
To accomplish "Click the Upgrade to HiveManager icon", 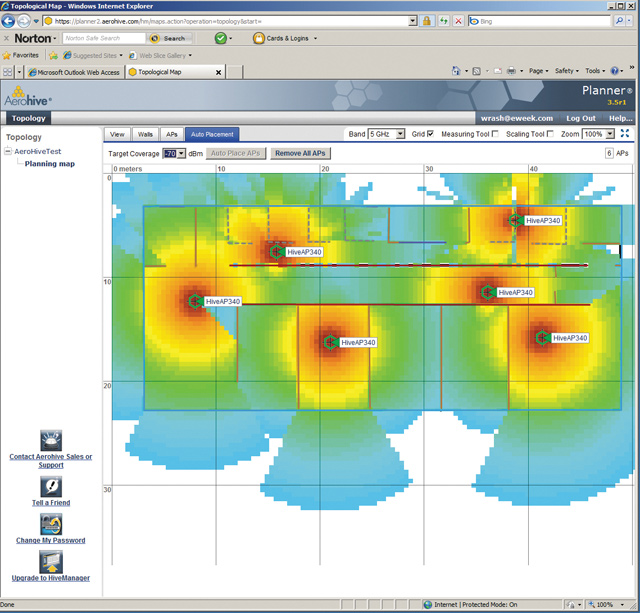I will [51, 562].
